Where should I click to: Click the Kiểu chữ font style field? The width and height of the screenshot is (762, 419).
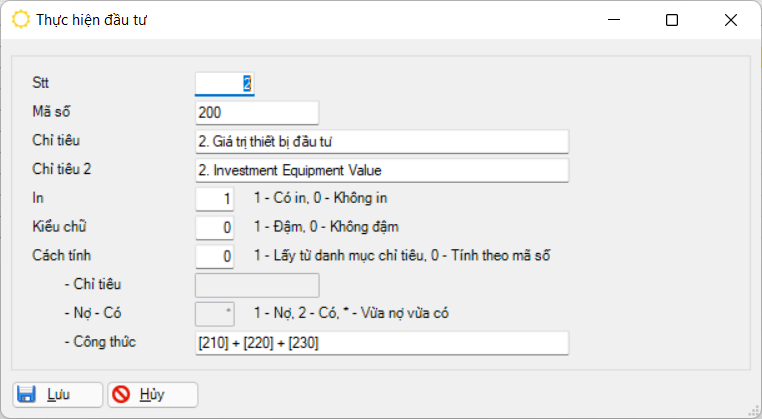214,228
